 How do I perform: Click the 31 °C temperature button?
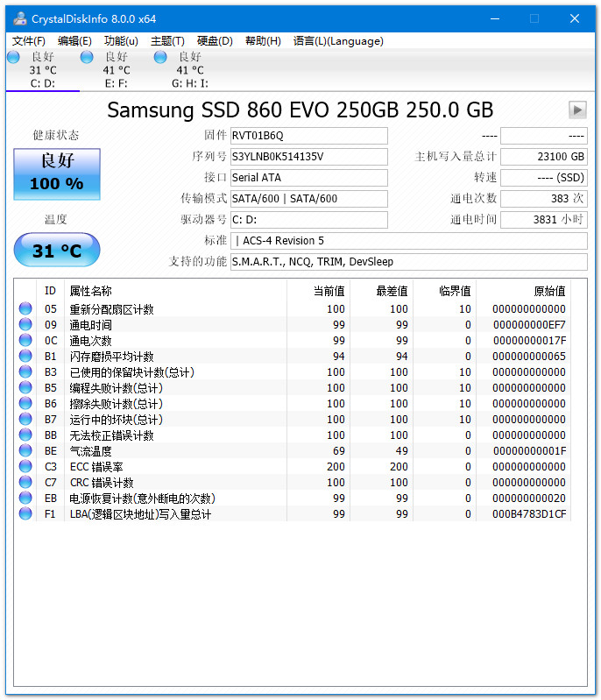[57, 250]
